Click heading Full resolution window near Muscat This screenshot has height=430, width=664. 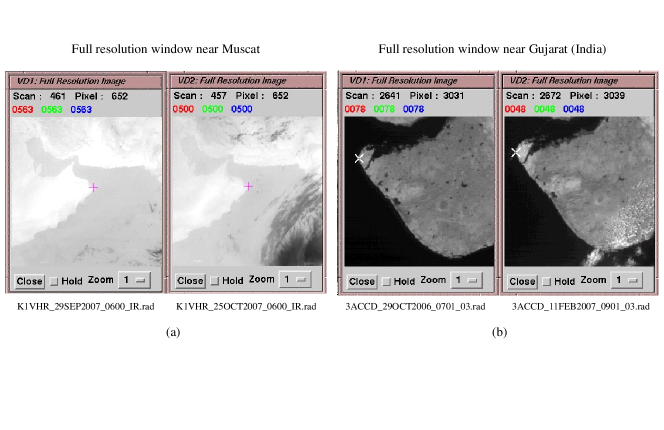[166, 49]
